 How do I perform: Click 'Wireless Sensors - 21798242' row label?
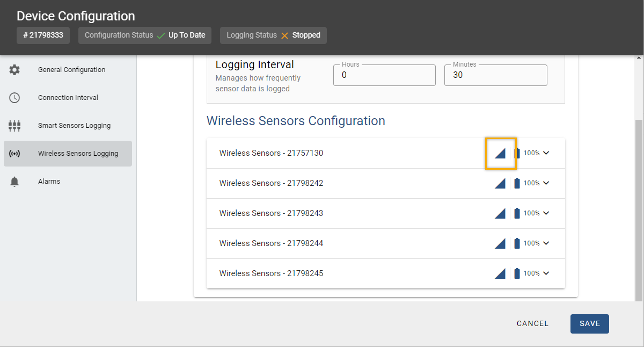pyautogui.click(x=271, y=183)
